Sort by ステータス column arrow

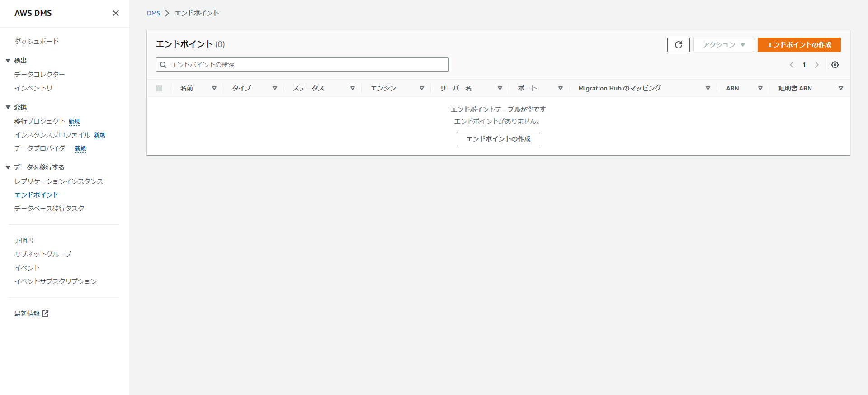pyautogui.click(x=353, y=88)
